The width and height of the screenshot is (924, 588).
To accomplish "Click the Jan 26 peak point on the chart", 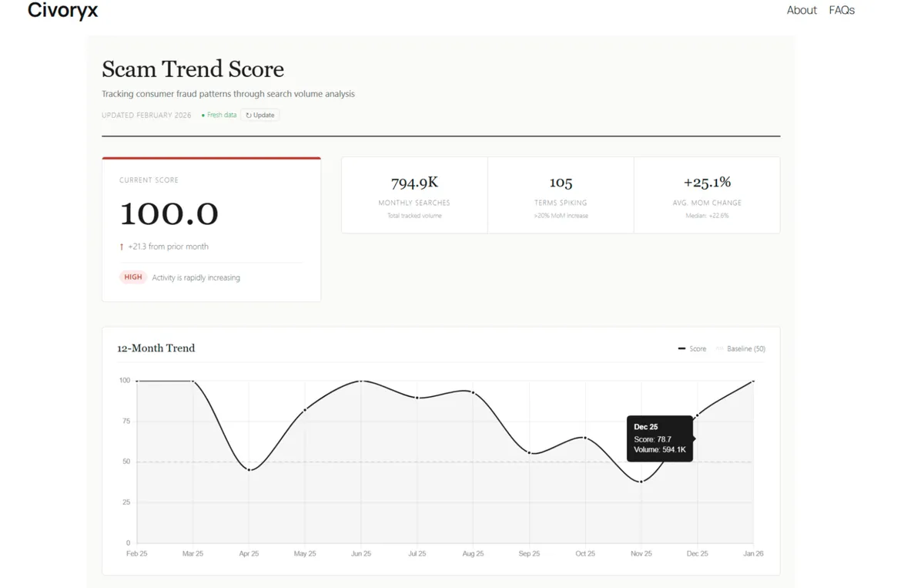I will pyautogui.click(x=752, y=381).
